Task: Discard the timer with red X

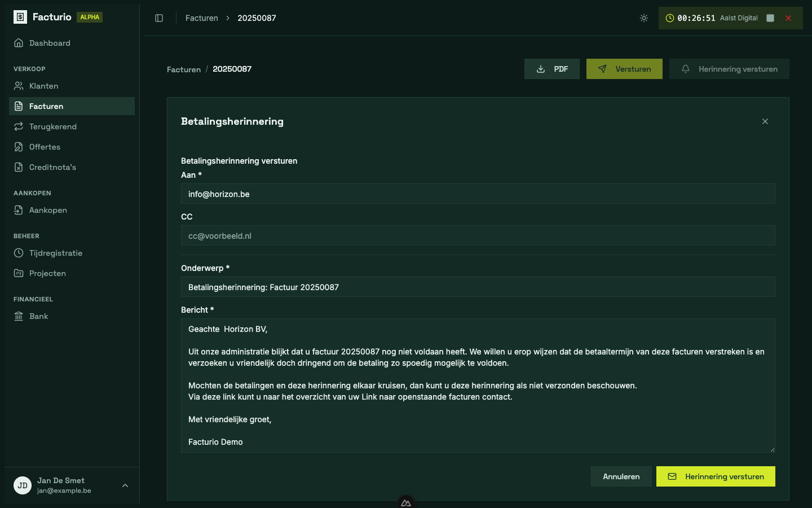Action: pyautogui.click(x=788, y=18)
